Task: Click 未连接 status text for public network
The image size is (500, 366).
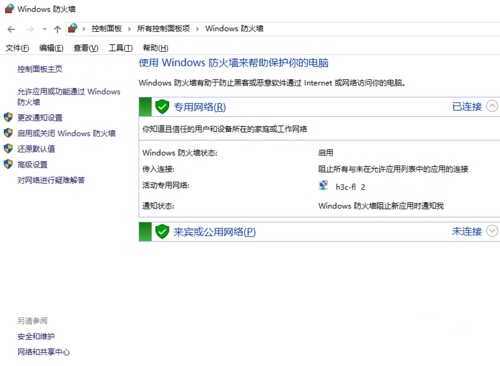Action: (467, 231)
